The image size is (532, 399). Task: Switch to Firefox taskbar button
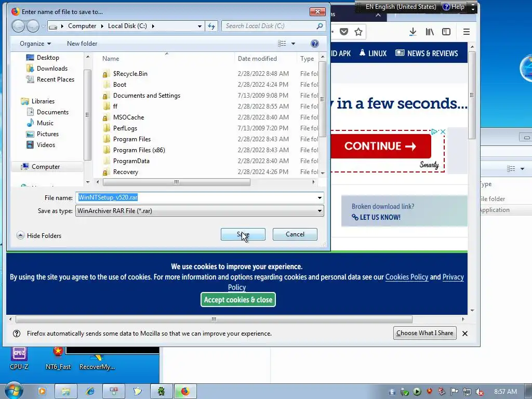(x=185, y=392)
